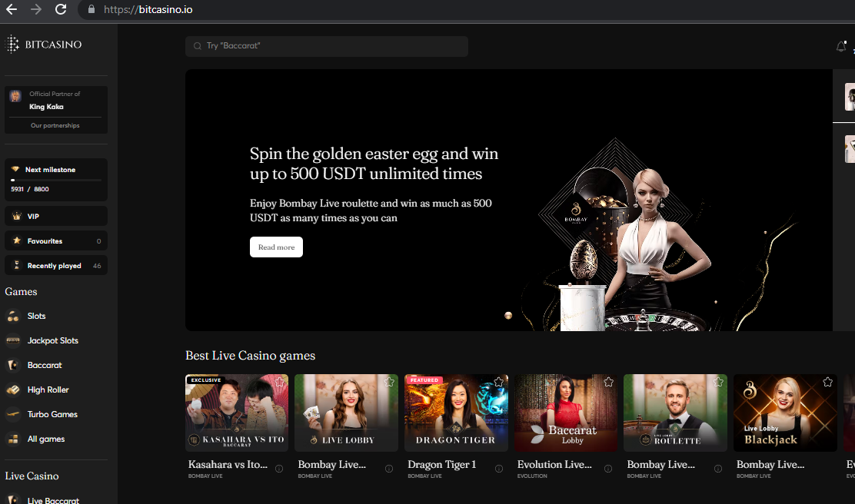
Task: Open the Dragon Tiger game thumbnail
Action: [x=457, y=413]
